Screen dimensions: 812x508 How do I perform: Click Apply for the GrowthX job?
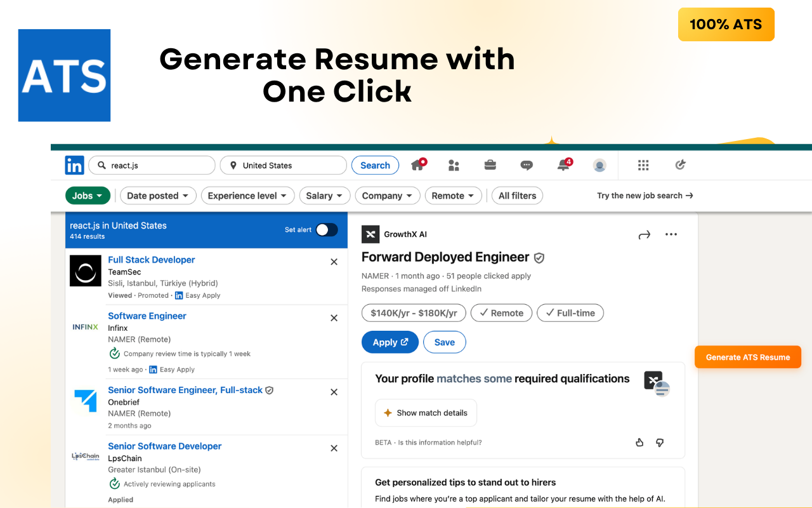pyautogui.click(x=390, y=342)
